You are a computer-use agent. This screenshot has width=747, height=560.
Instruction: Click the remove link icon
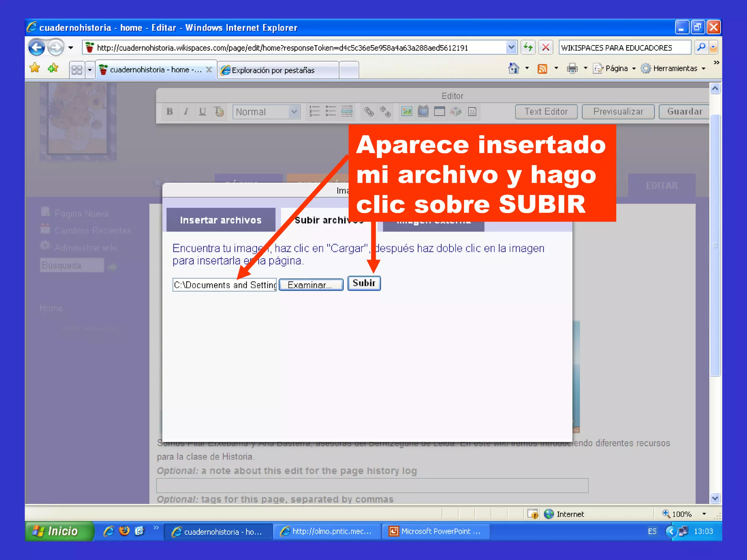click(386, 112)
